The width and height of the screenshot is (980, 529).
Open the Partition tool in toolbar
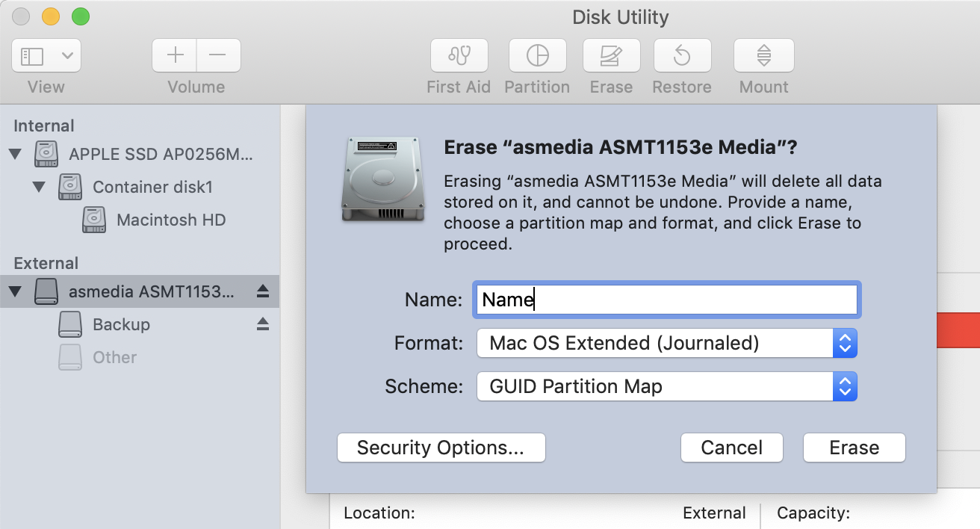537,55
